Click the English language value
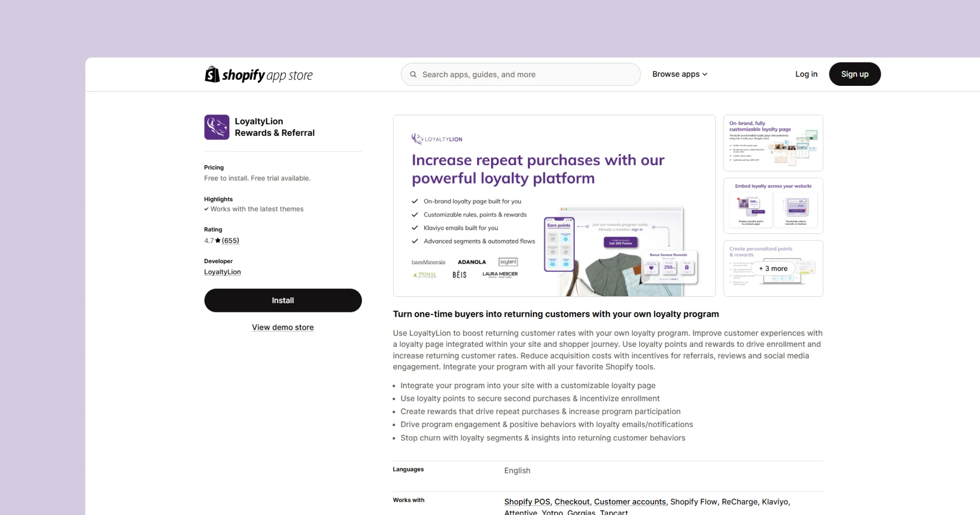The width and height of the screenshot is (980, 515). coord(517,471)
